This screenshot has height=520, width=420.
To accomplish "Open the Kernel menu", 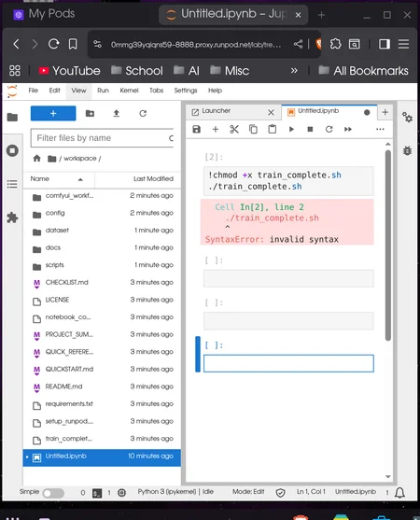I will coord(129,91).
